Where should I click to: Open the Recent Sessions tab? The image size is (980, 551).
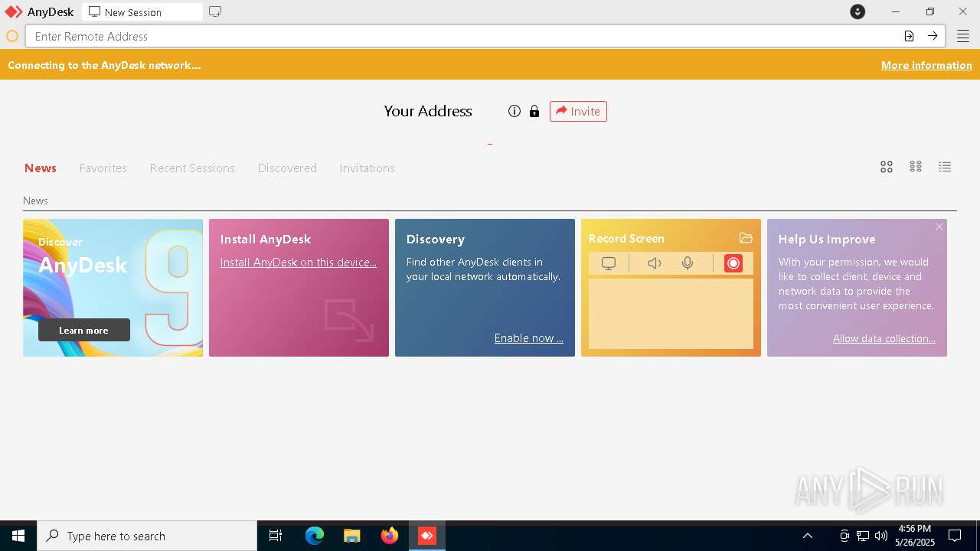(192, 168)
